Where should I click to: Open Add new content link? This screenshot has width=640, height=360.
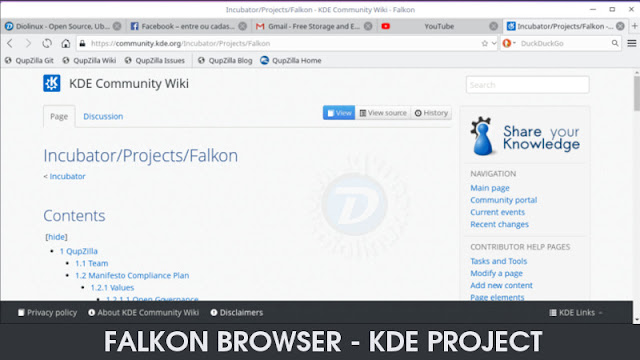(x=501, y=285)
